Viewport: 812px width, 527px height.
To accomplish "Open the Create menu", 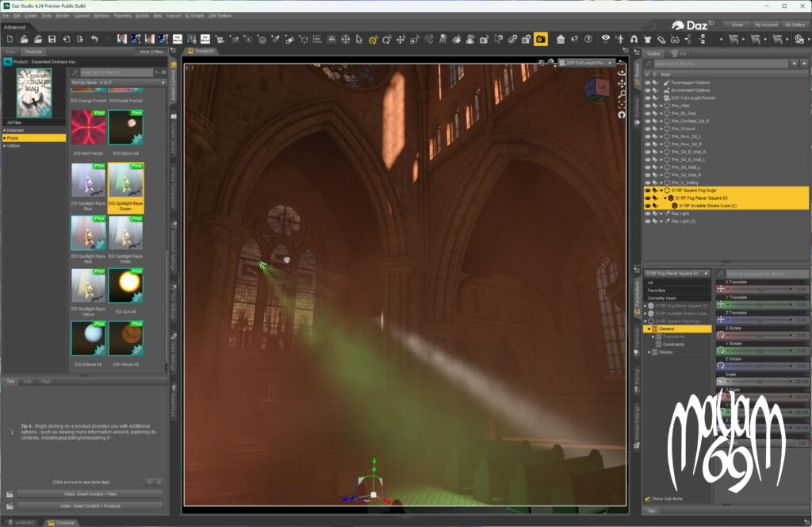I will coord(31,16).
